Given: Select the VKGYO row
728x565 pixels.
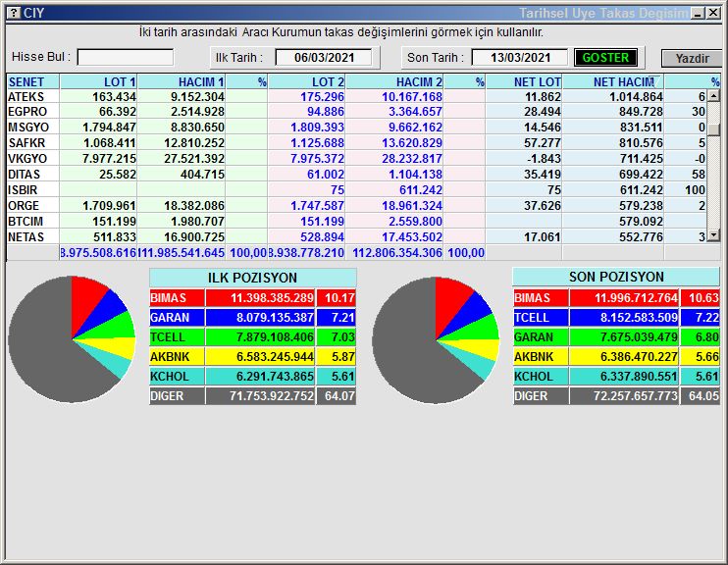Looking at the screenshot, I should (x=356, y=159).
